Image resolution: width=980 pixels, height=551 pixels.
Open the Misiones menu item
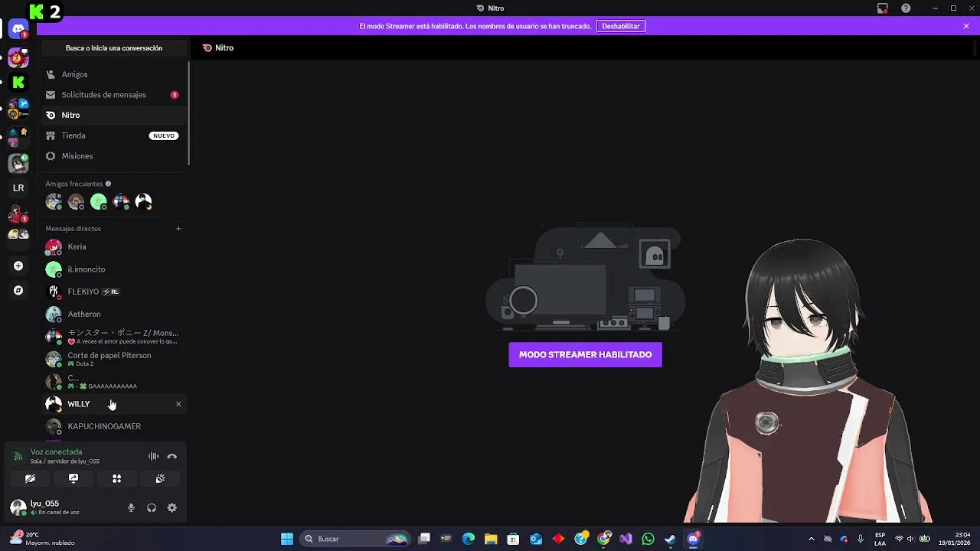114,156
